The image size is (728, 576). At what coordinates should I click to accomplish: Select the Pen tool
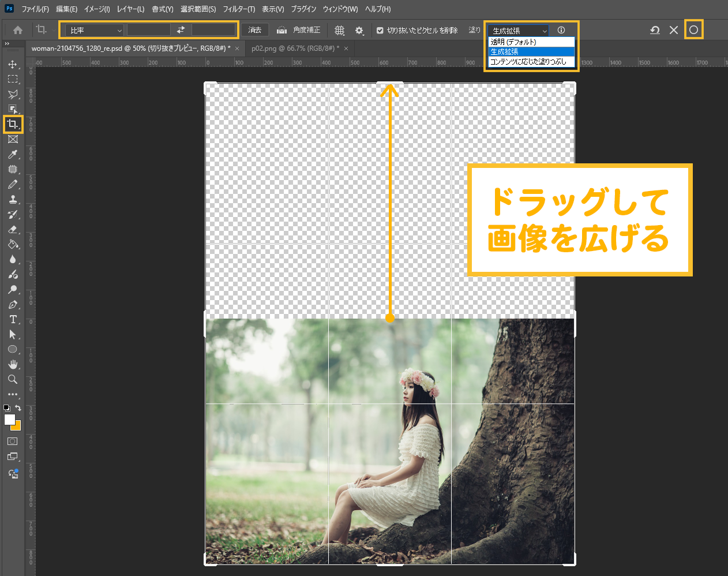[13, 304]
